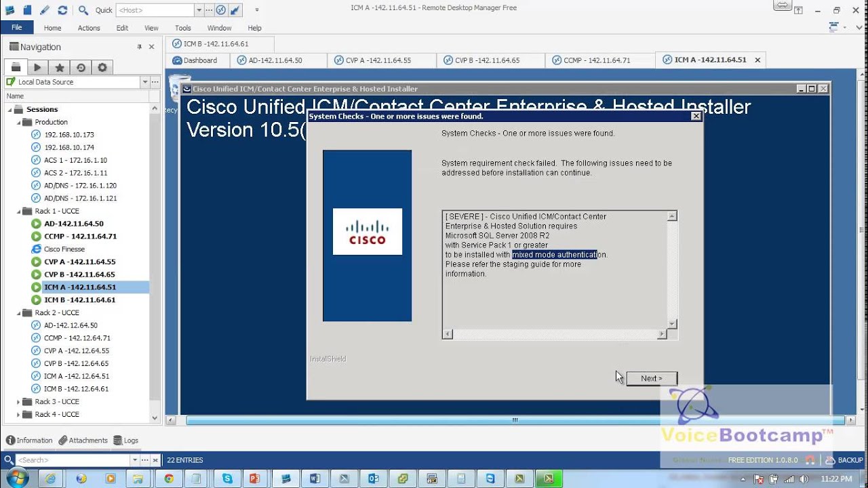868x488 pixels.
Task: Pin the Navigation panel
Action: point(140,47)
